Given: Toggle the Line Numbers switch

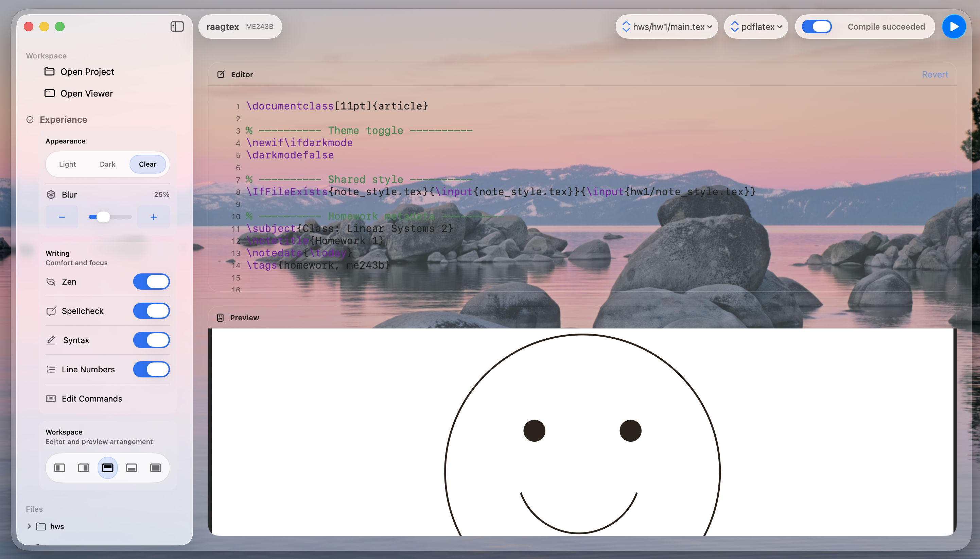Looking at the screenshot, I should [152, 369].
